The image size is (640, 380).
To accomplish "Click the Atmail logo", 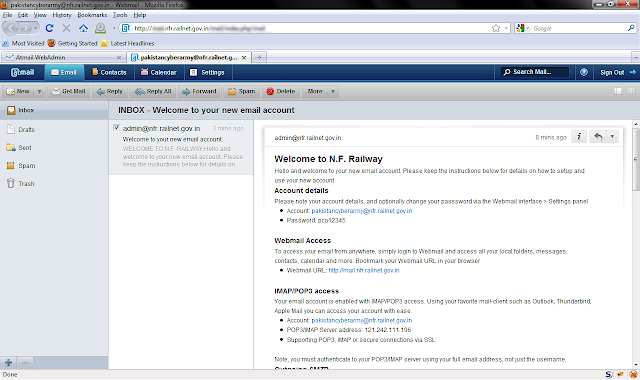I will tap(22, 72).
